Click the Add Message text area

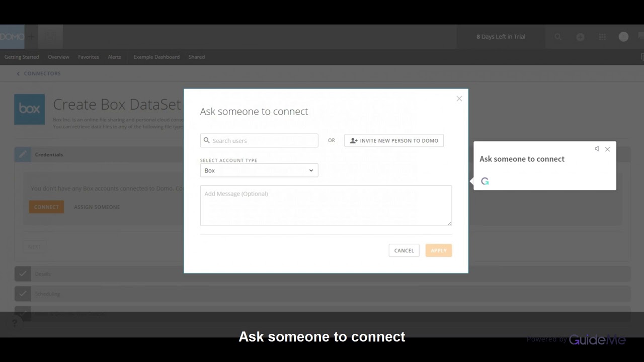[x=326, y=206]
